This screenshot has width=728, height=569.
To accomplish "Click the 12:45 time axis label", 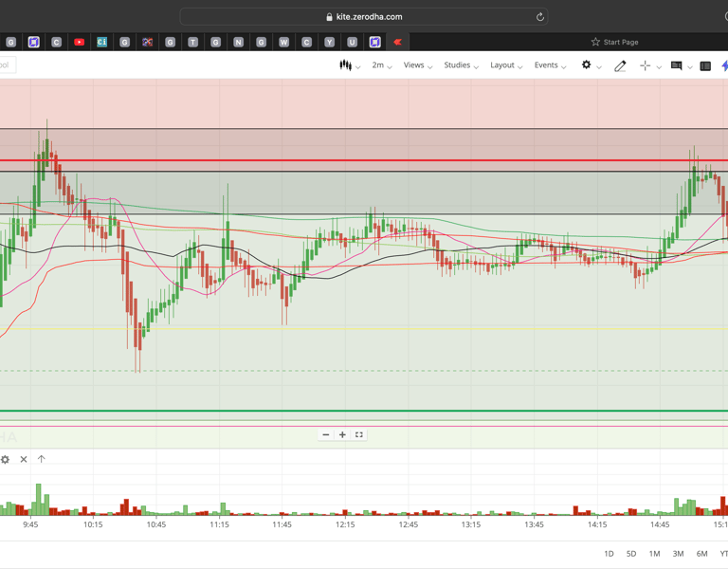I will click(409, 524).
